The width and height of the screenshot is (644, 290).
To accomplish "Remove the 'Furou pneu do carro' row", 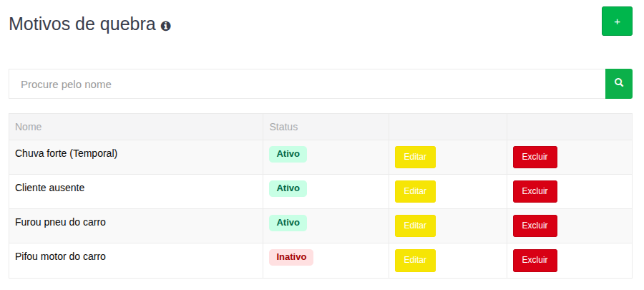I will pos(535,226).
